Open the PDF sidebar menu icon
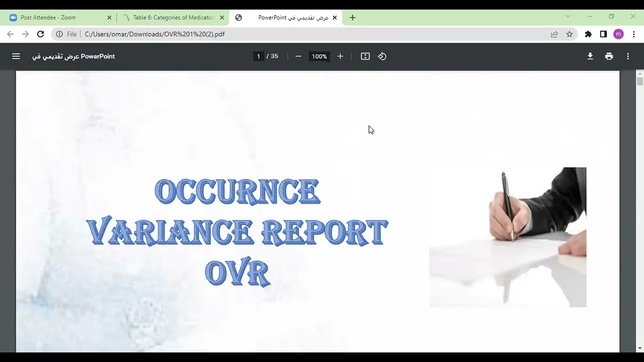 pos(16,56)
